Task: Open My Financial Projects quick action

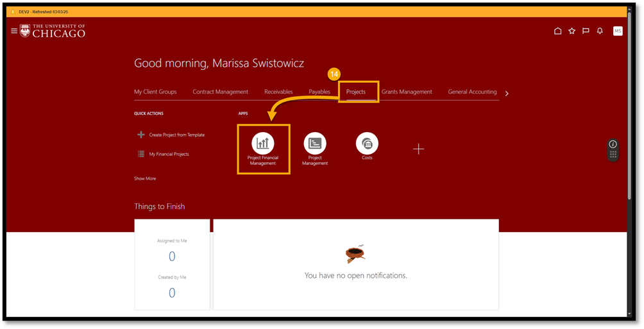Action: [x=169, y=154]
